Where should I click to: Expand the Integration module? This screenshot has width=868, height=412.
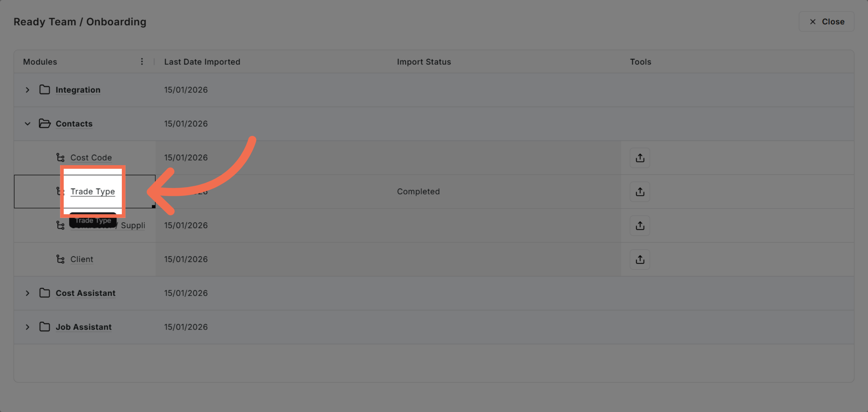27,90
